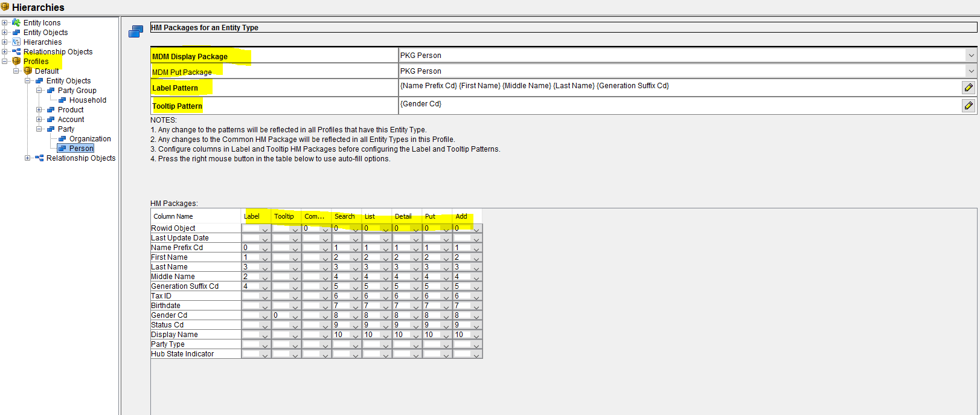Click the MDM Display Package label
The image size is (980, 415).
point(190,57)
